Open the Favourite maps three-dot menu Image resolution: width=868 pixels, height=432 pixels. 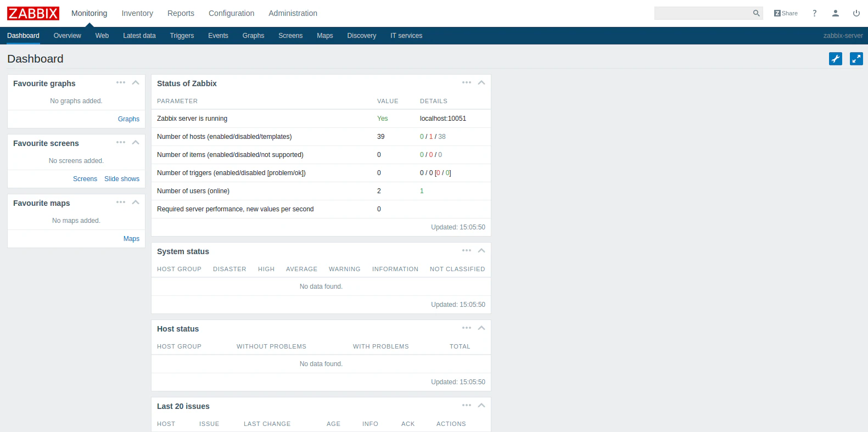click(x=121, y=202)
